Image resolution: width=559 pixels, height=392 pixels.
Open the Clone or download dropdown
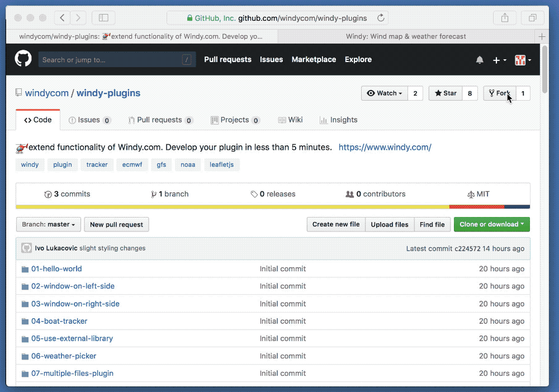(491, 224)
